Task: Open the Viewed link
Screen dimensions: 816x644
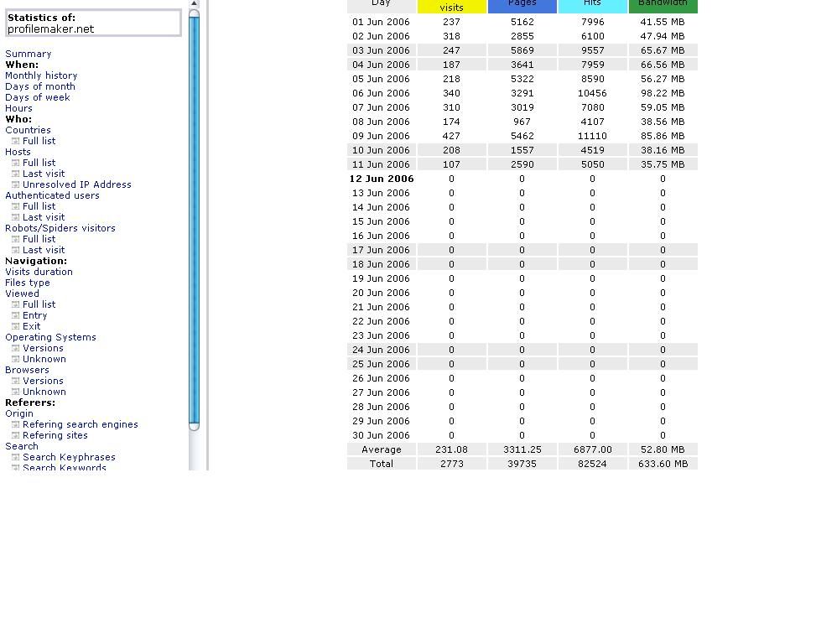Action: pyautogui.click(x=22, y=294)
